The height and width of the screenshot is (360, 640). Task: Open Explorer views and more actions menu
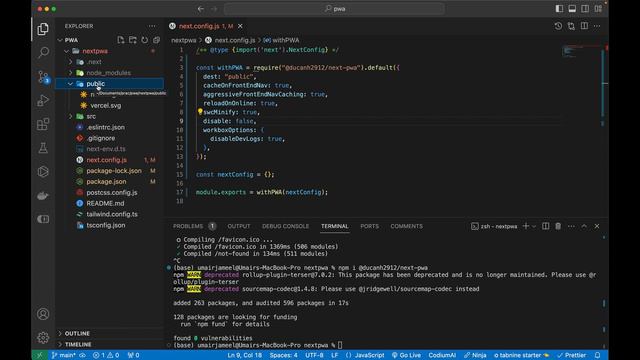[152, 26]
